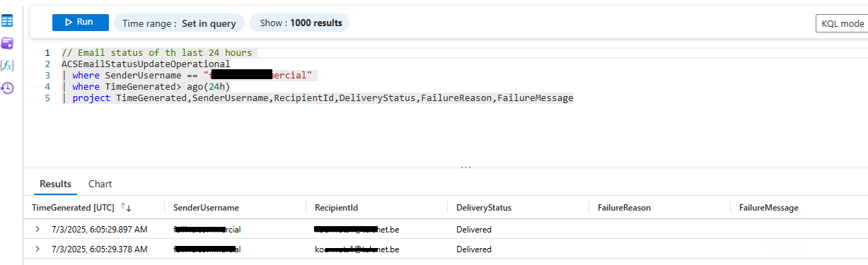Screen dimensions: 868x265
Task: Select the 7/3/2025, 6:05:29.378 AM cell
Action: 99,249
